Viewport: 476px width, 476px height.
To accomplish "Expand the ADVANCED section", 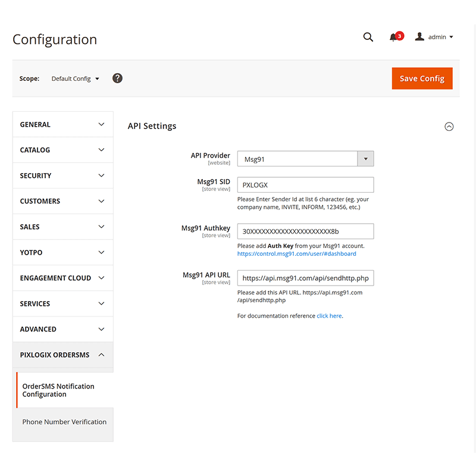I will [63, 329].
